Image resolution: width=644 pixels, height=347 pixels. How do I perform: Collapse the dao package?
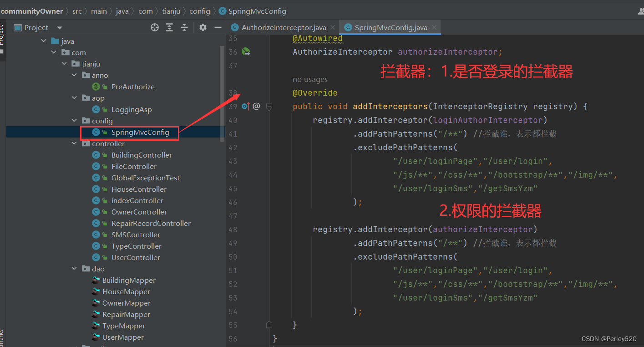pos(75,269)
